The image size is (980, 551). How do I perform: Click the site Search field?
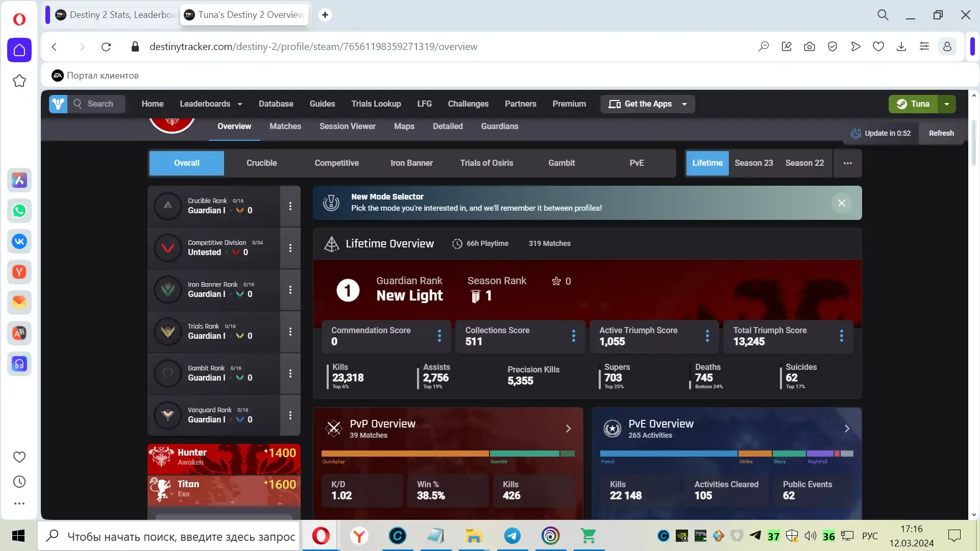click(97, 104)
